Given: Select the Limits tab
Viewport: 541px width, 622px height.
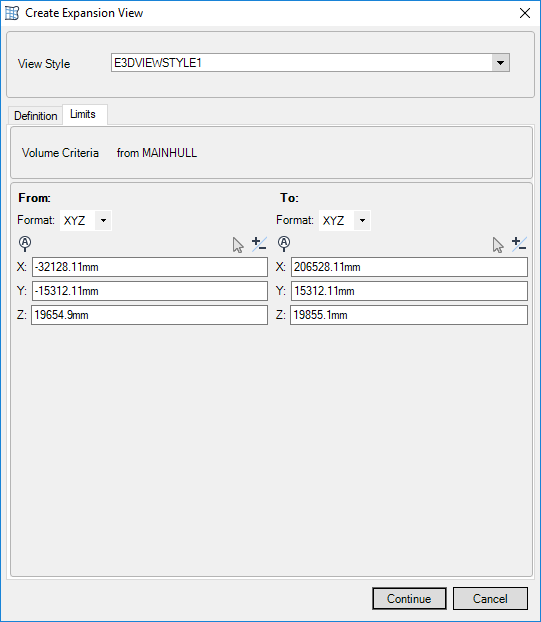Looking at the screenshot, I should [83, 114].
